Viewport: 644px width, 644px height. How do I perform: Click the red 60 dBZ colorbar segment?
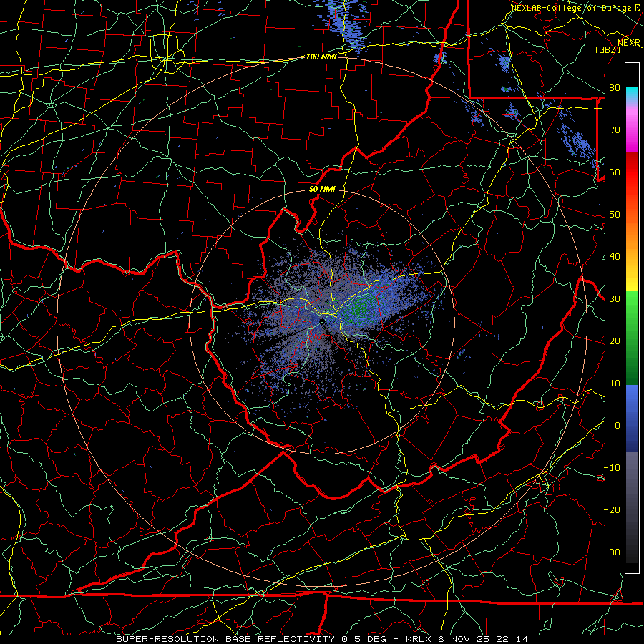(x=632, y=172)
